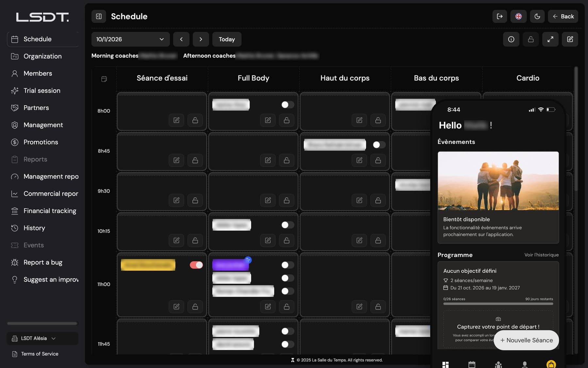Expand schedule to fullscreen with arrows icon
This screenshot has height=368, width=588.
coord(550,39)
